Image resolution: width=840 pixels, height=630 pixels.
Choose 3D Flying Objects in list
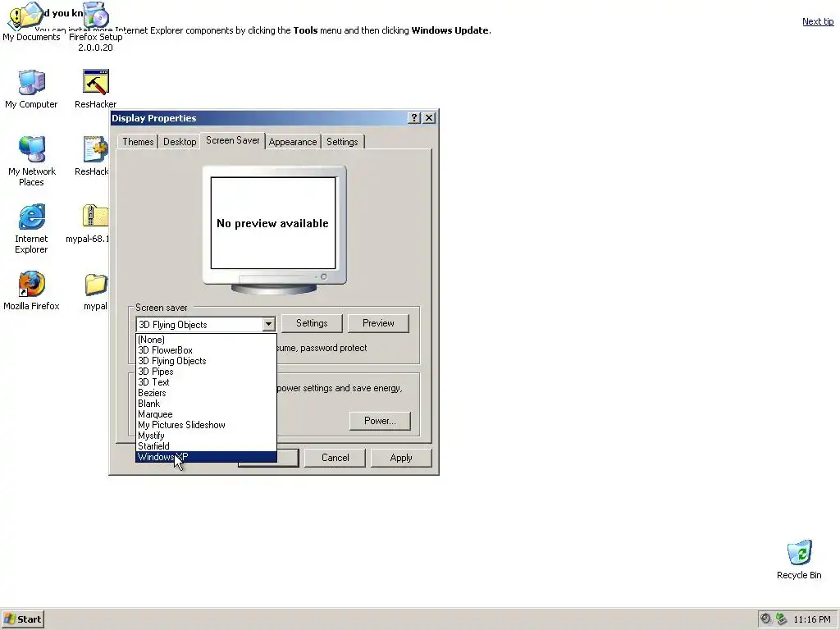[206, 361]
